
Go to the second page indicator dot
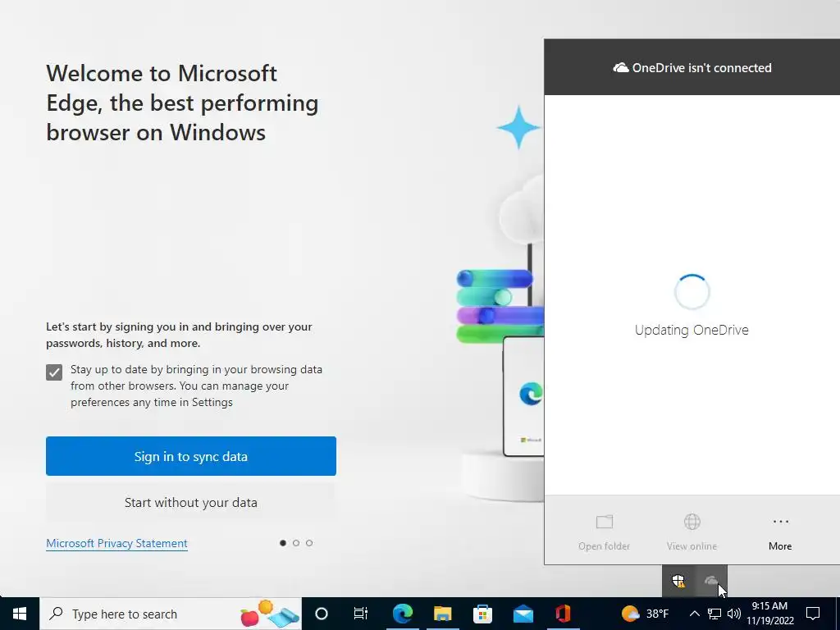click(296, 543)
